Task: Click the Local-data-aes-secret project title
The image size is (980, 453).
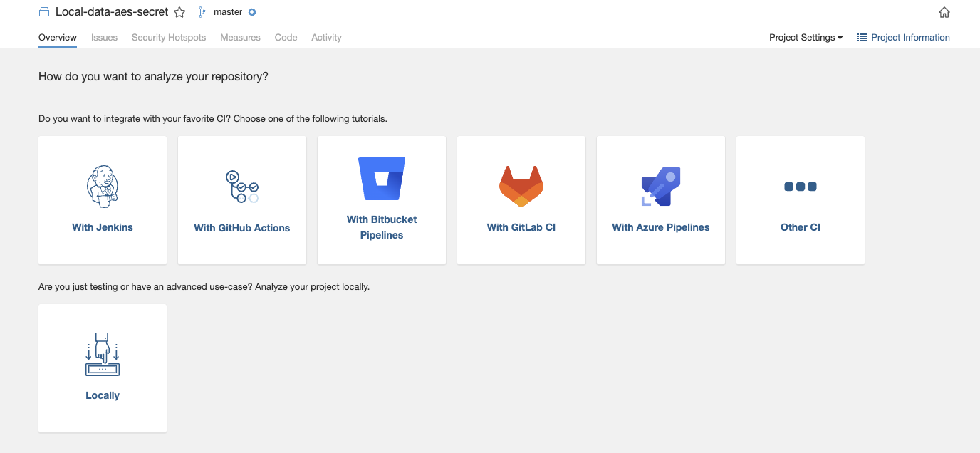Action: (112, 12)
